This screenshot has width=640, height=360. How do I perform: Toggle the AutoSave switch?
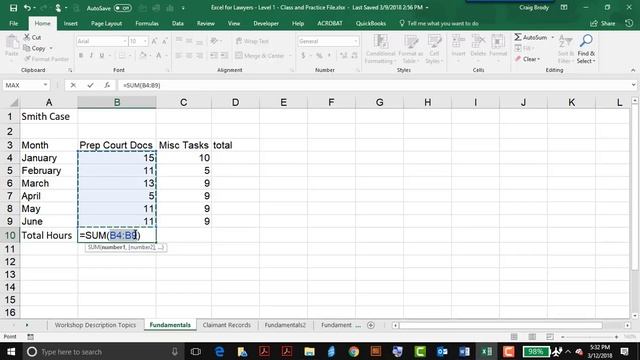coord(122,8)
